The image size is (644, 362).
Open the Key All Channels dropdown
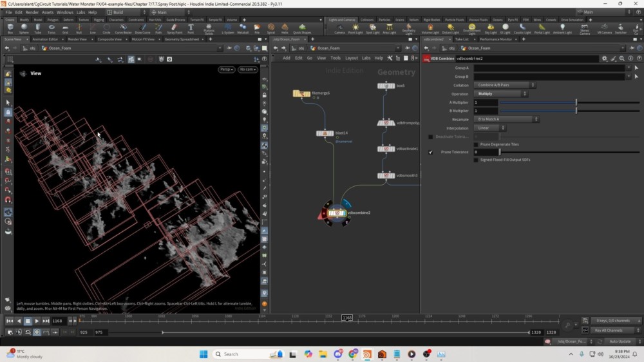point(616,330)
